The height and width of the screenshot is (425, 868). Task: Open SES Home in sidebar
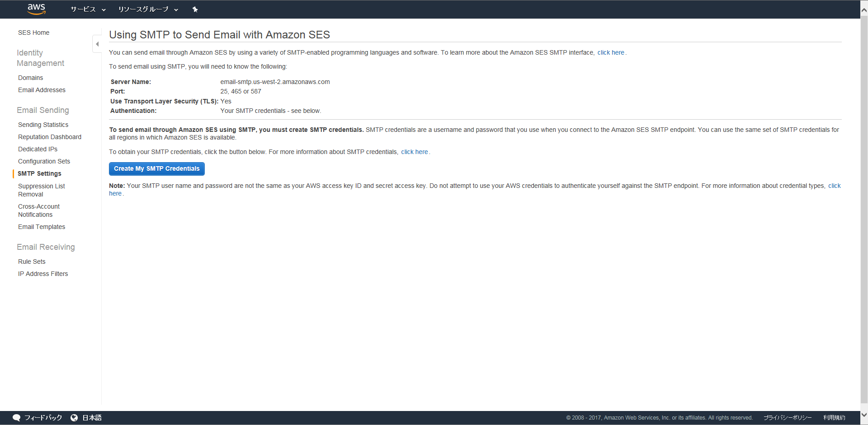tap(33, 33)
